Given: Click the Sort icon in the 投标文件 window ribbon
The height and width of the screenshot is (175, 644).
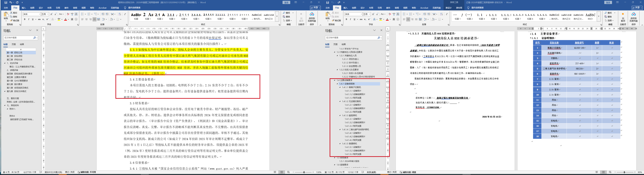Looking at the screenshot, I should click(442, 14).
